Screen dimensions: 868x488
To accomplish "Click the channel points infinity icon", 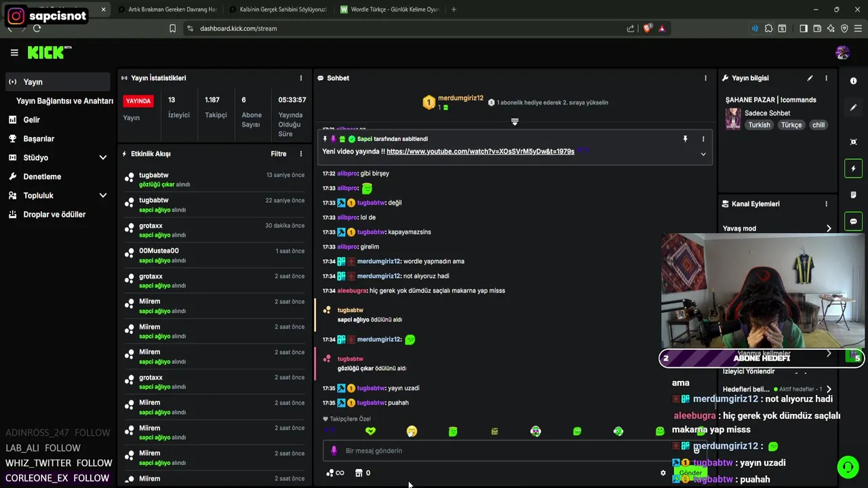I will click(335, 473).
